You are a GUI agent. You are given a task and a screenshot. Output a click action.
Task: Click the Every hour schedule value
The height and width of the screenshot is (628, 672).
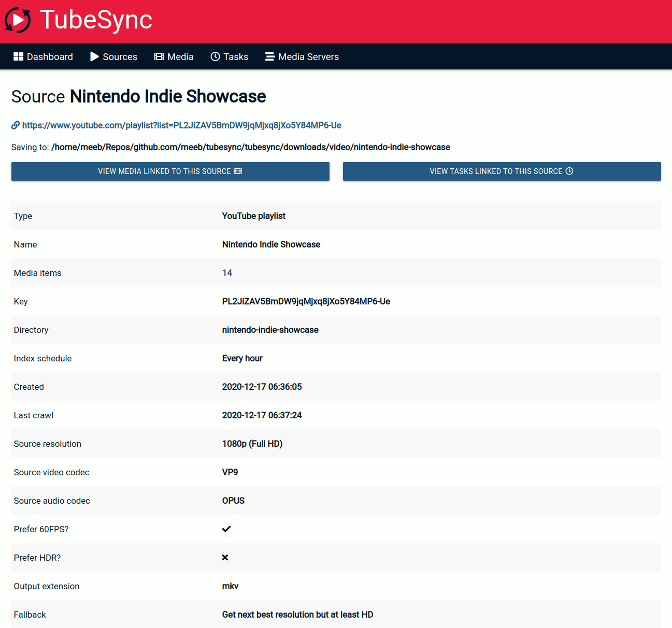coord(242,358)
